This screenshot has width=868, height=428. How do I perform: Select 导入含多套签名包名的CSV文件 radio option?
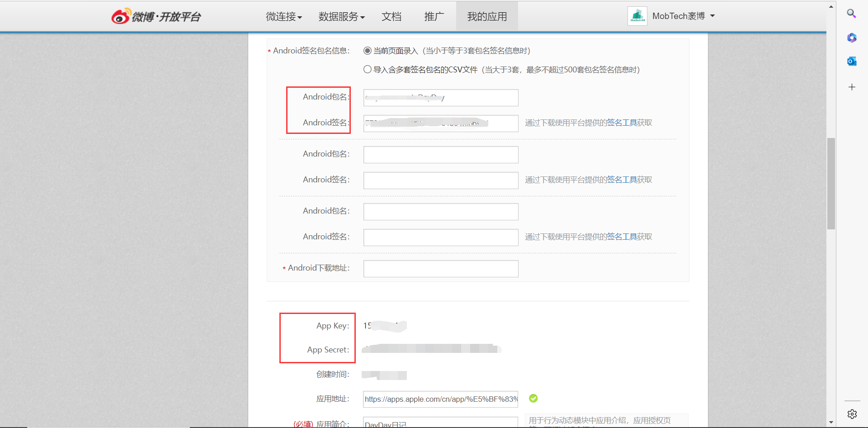[x=368, y=69]
